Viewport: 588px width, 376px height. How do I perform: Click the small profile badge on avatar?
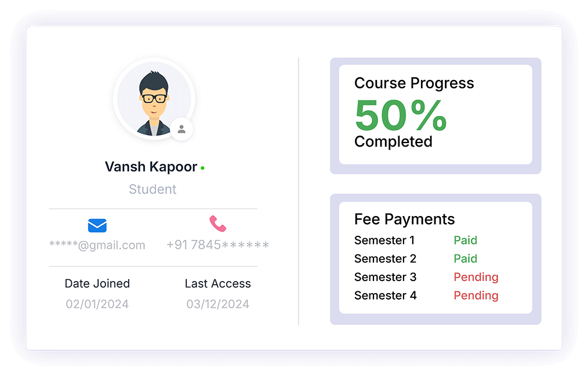click(182, 129)
